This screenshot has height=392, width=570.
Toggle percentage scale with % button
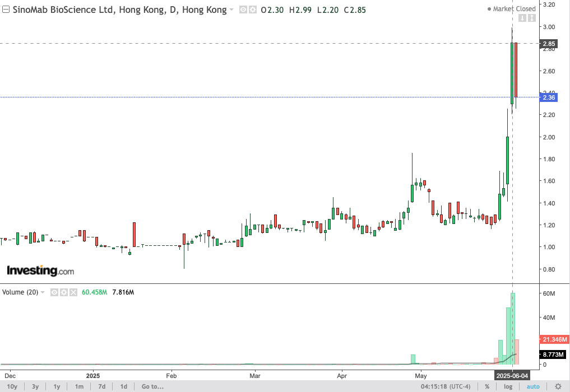(486, 386)
